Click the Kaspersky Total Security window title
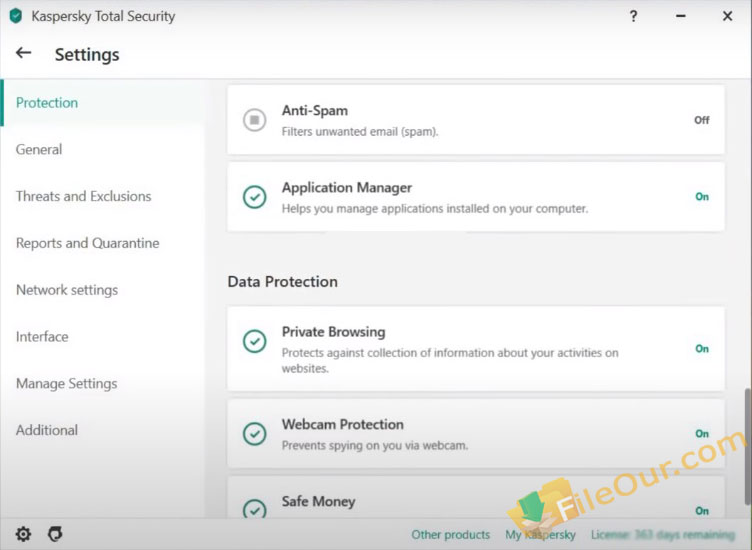 (x=103, y=16)
